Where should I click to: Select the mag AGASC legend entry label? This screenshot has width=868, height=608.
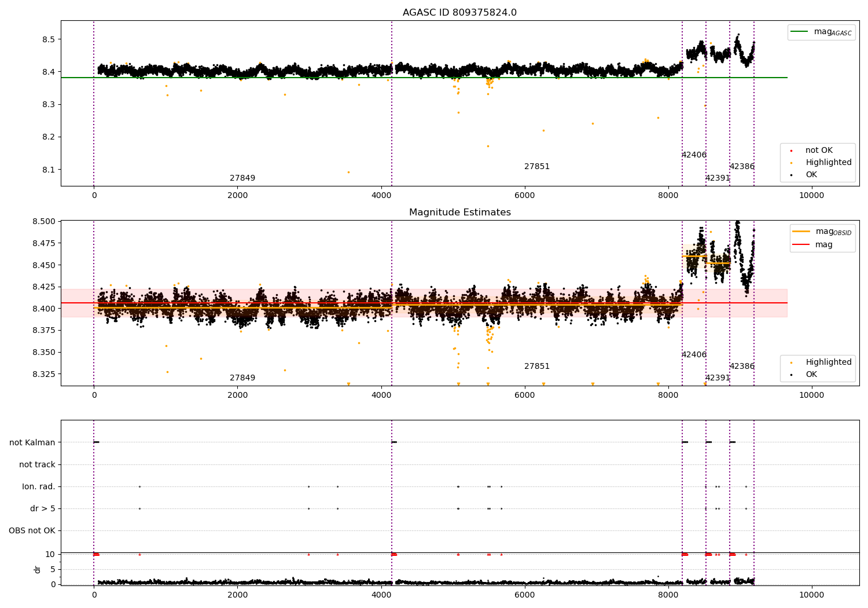[833, 32]
